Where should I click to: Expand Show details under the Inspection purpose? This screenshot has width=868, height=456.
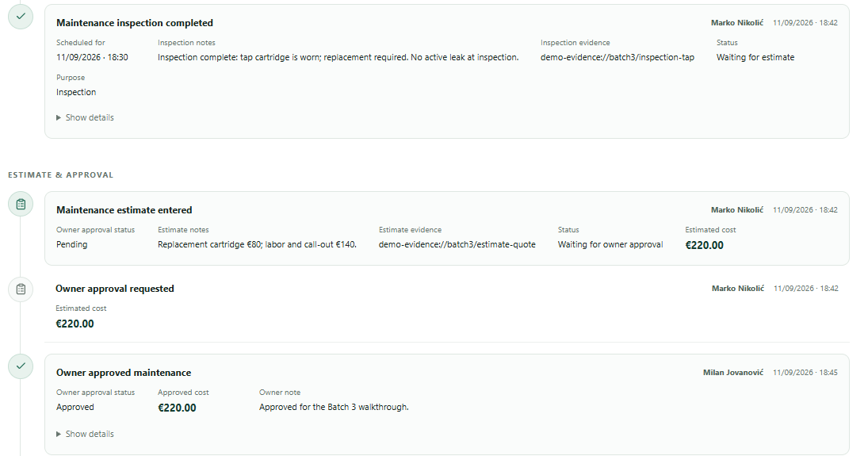point(85,117)
